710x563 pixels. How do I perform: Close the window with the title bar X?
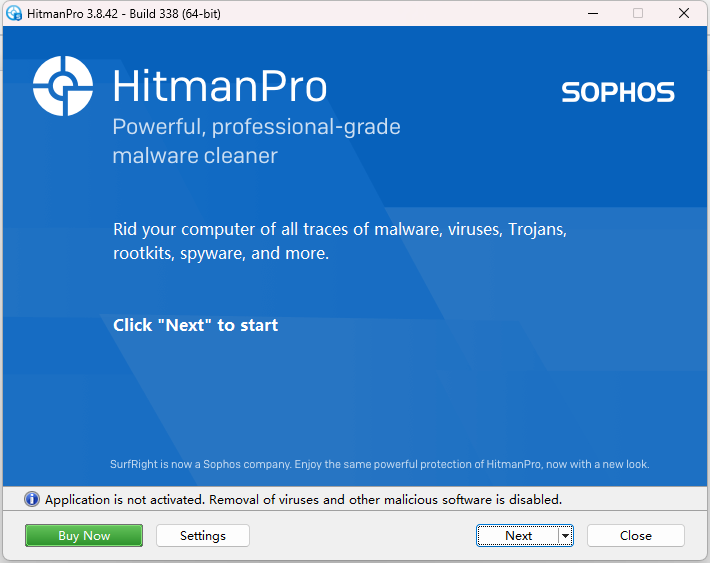684,13
